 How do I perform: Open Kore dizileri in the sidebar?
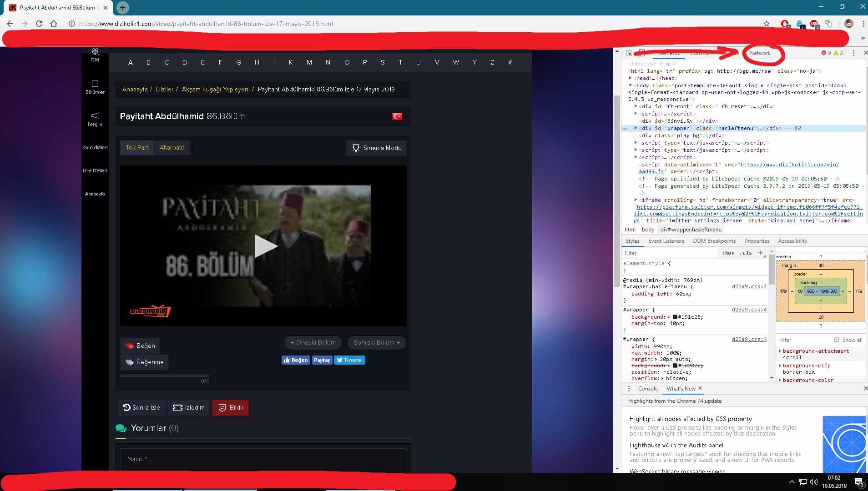(x=95, y=147)
